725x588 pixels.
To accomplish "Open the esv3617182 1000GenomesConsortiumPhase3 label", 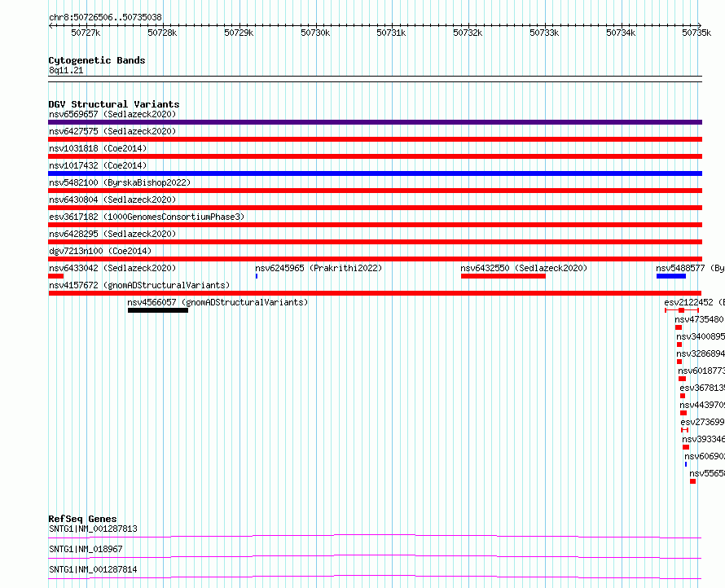I will click(147, 217).
